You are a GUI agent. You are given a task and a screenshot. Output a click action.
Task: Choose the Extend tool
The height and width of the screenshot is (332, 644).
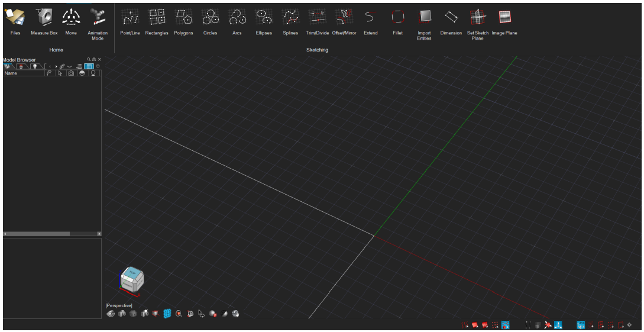(370, 21)
